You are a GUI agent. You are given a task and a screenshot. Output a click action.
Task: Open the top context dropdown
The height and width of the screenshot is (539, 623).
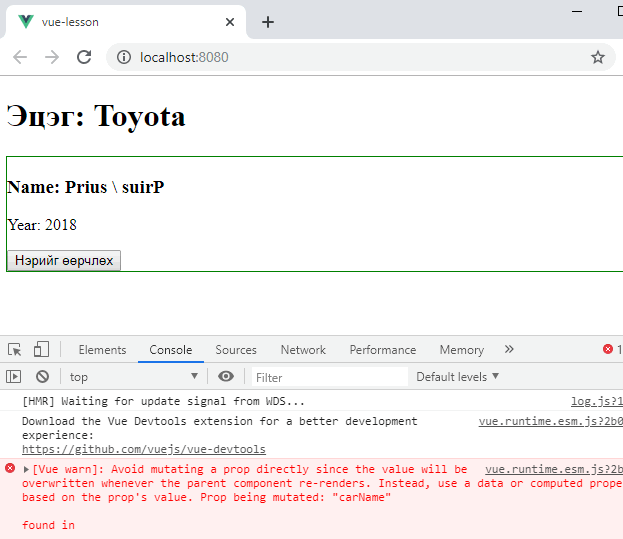pos(134,377)
